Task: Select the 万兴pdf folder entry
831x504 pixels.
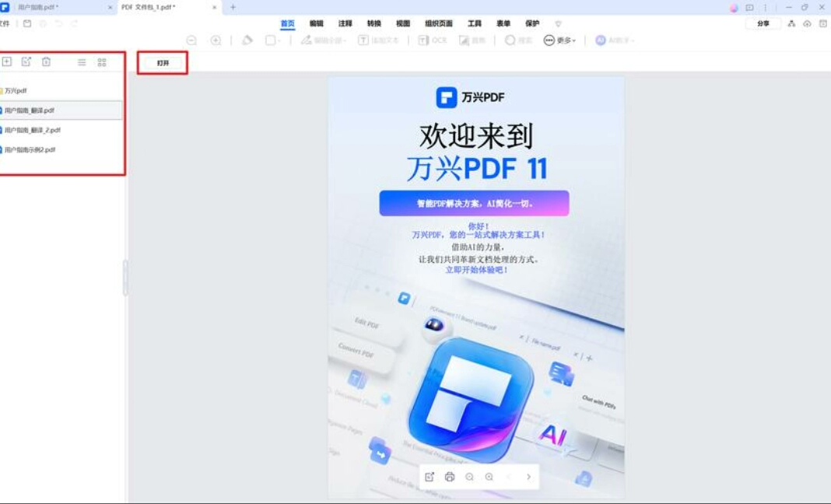Action: point(61,91)
